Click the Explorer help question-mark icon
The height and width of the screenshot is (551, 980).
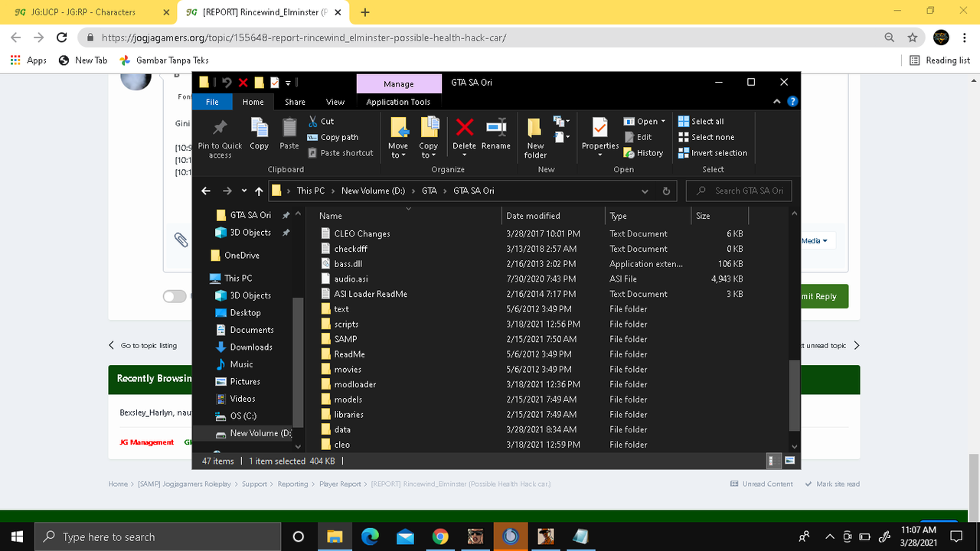click(x=792, y=101)
